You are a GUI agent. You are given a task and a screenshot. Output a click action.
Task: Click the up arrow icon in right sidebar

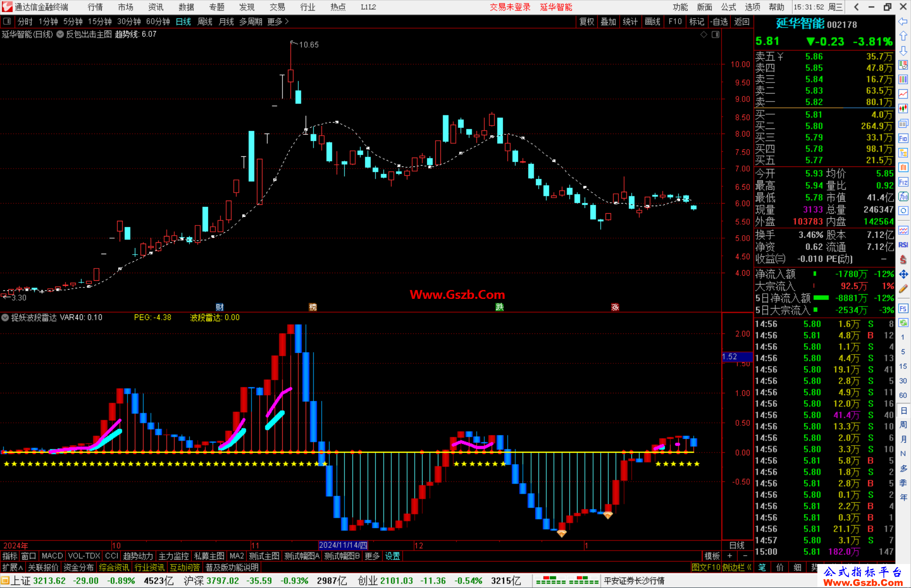pos(903,36)
